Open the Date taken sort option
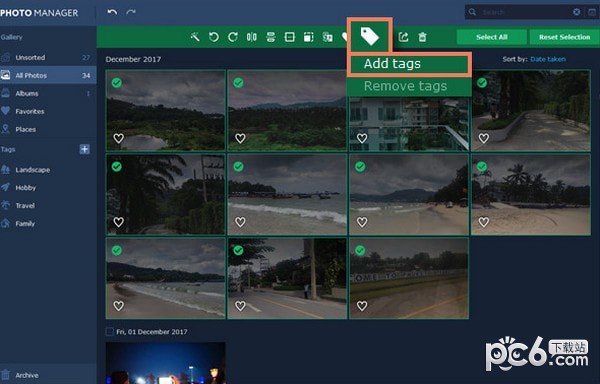The height and width of the screenshot is (384, 600). pyautogui.click(x=548, y=59)
